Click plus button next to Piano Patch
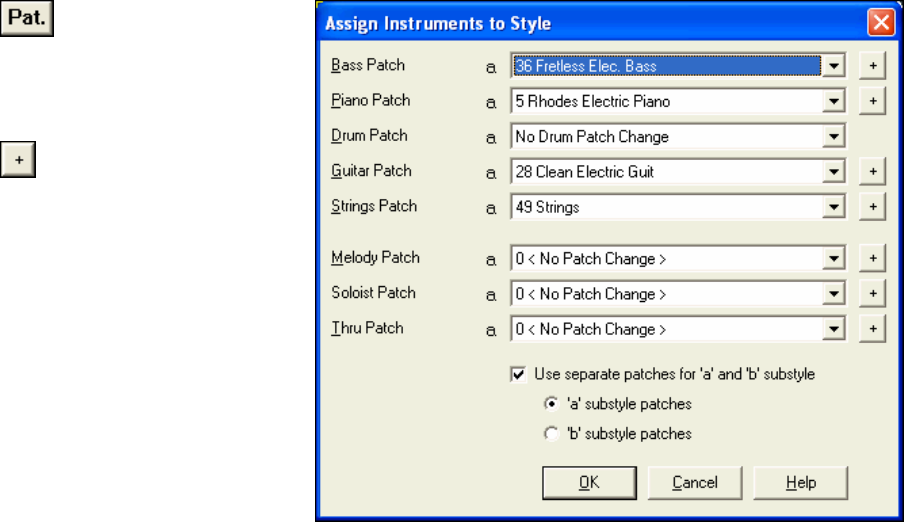 click(872, 101)
